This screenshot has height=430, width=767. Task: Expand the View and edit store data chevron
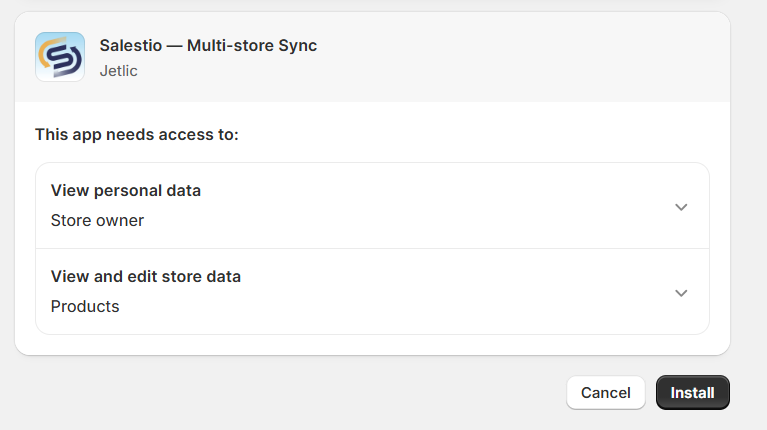pos(681,293)
